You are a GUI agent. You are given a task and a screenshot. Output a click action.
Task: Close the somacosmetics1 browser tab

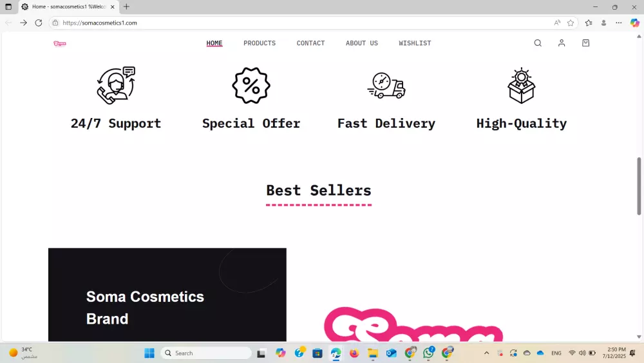click(113, 6)
